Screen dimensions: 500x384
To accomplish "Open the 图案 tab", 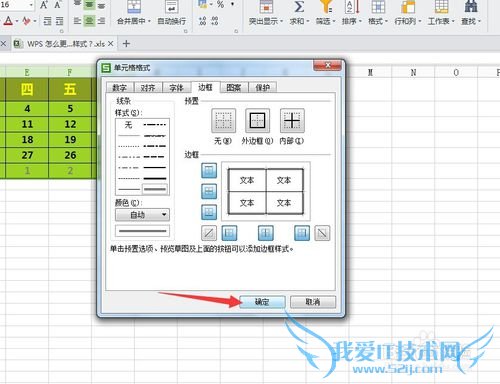I will click(x=234, y=88).
